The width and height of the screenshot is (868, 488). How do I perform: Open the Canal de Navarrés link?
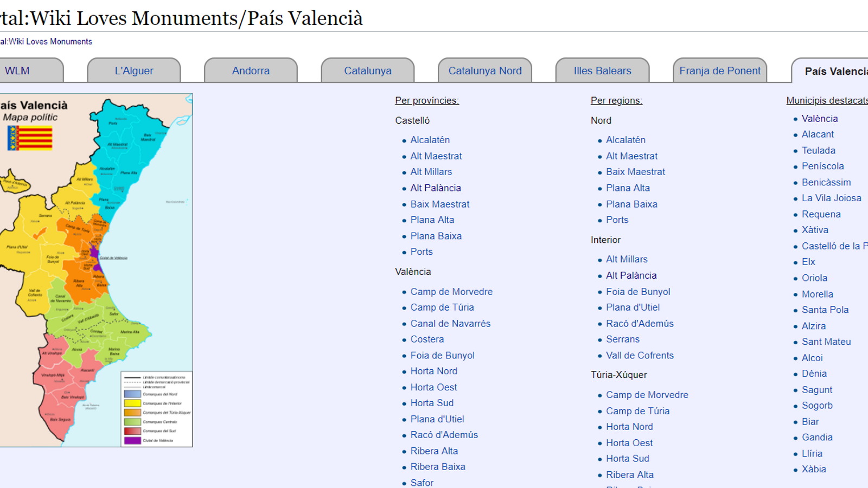[450, 324]
